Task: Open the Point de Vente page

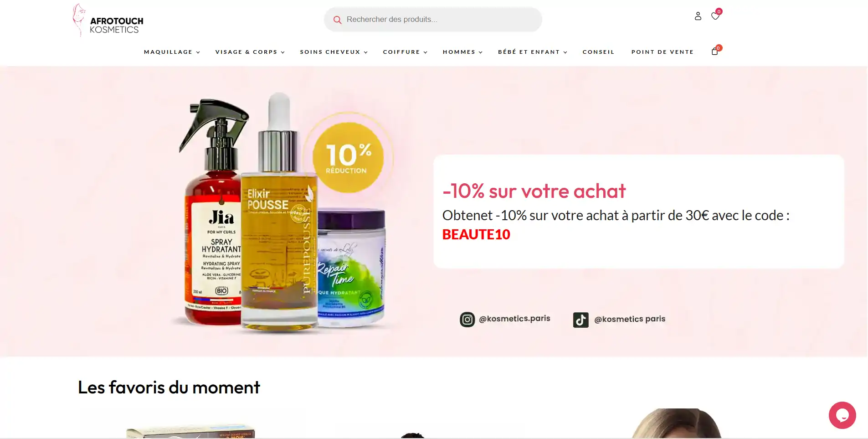Action: [x=663, y=52]
